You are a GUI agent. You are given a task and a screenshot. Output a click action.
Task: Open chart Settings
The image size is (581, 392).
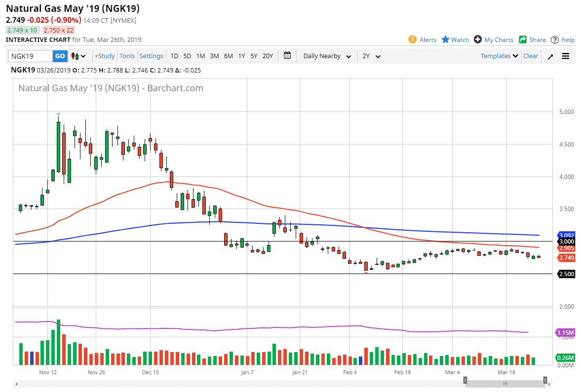151,56
